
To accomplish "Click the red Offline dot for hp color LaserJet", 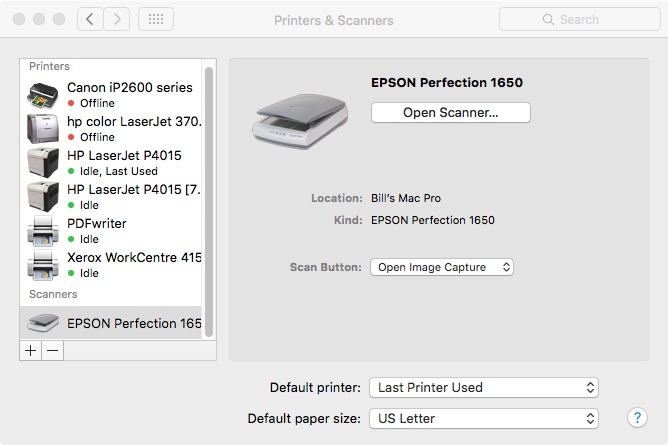I will click(71, 137).
